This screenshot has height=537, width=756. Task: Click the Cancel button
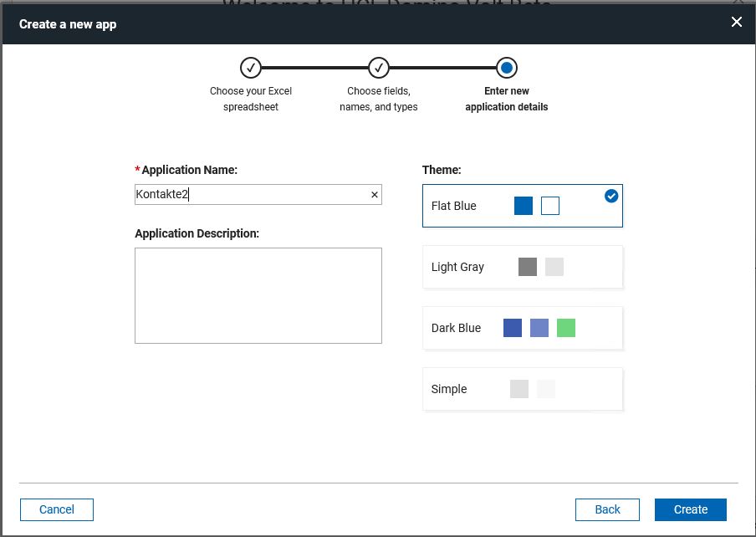[56, 509]
